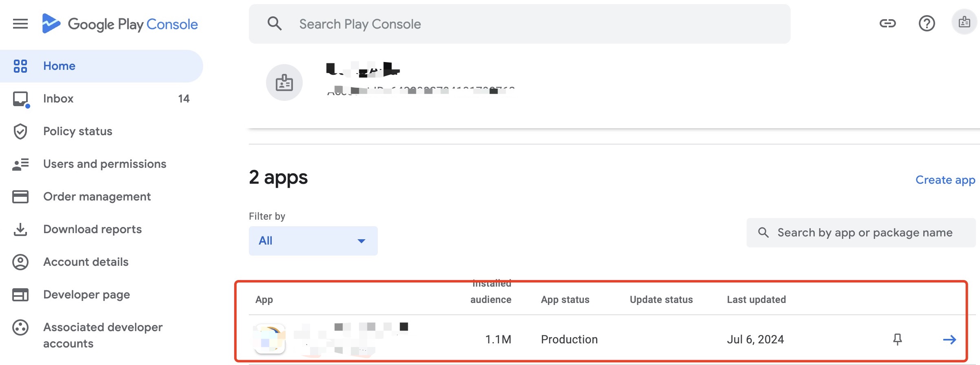980x365 pixels.
Task: Click the Production app status
Action: 569,339
